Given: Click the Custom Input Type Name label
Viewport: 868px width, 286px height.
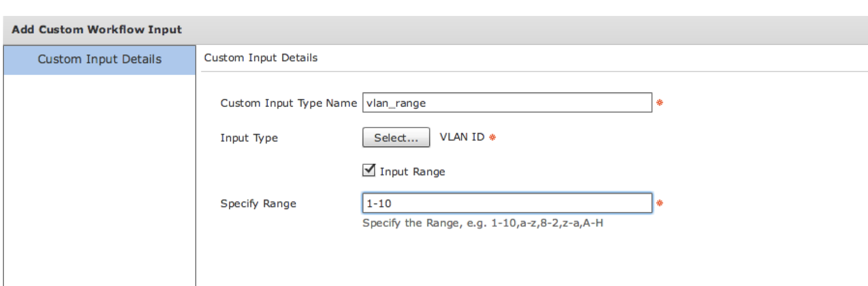Looking at the screenshot, I should point(289,103).
